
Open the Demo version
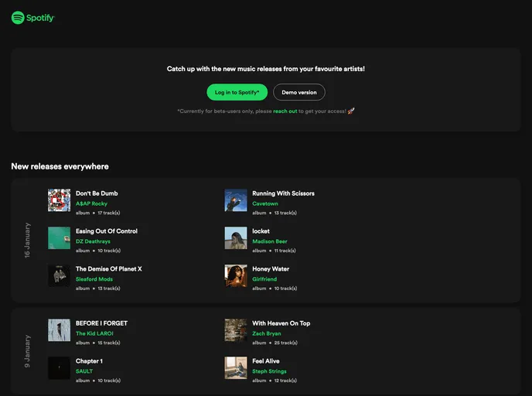coord(299,92)
